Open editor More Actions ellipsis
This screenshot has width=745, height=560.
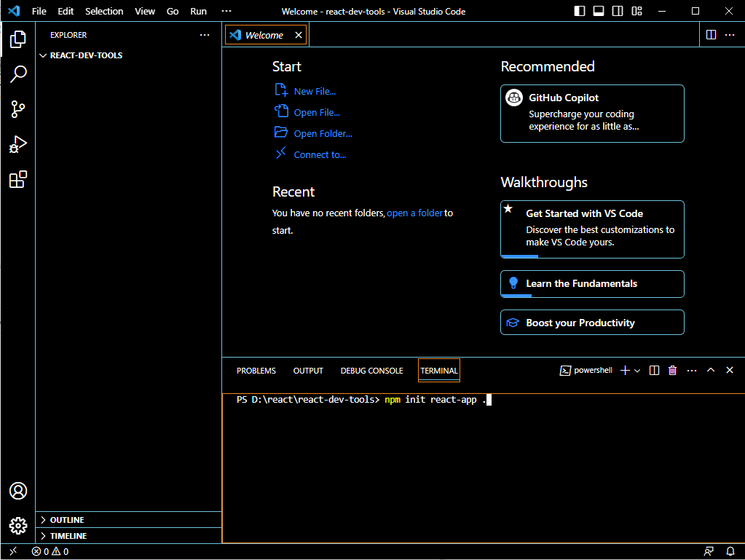click(730, 35)
